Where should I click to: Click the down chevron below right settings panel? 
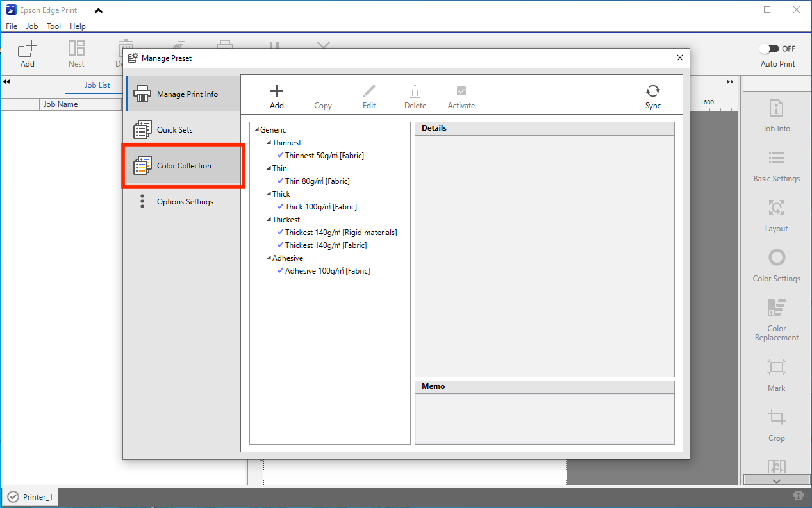coord(777,481)
